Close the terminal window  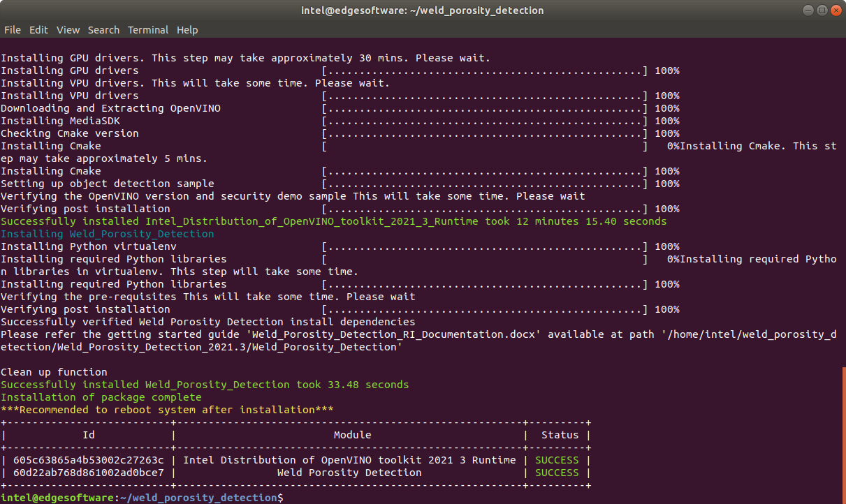tap(835, 10)
